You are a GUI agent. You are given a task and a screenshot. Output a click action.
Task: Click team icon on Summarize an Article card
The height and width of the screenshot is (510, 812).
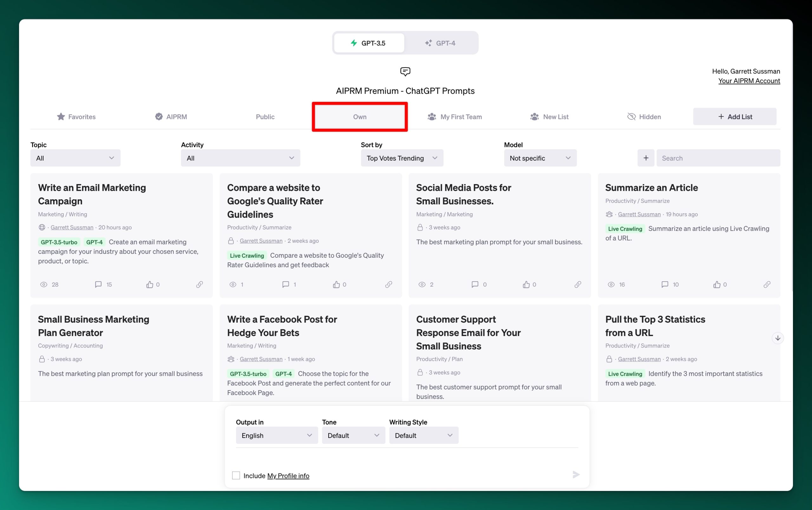click(x=609, y=214)
